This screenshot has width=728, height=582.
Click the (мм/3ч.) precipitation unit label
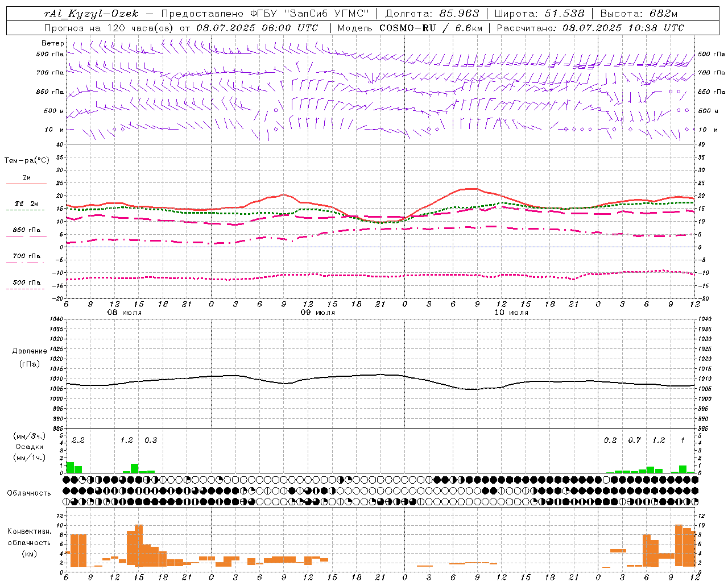click(29, 436)
